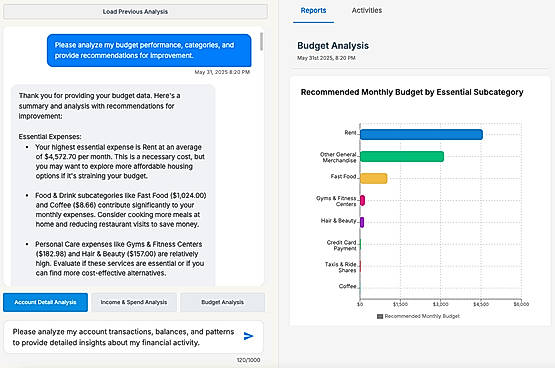Click the chart title Recommended Monthly Budget by Essential Subcategory

[x=412, y=92]
